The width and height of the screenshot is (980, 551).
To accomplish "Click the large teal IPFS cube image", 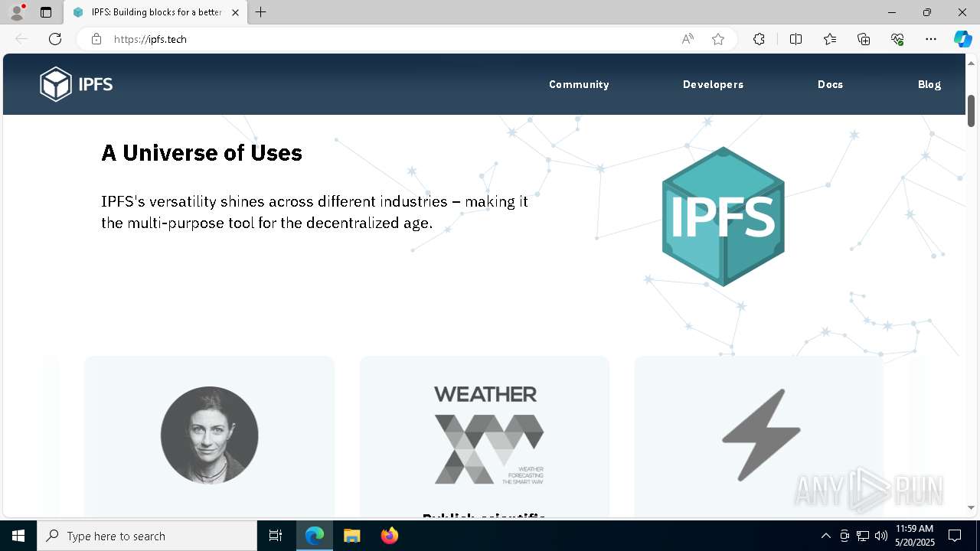I will click(723, 217).
